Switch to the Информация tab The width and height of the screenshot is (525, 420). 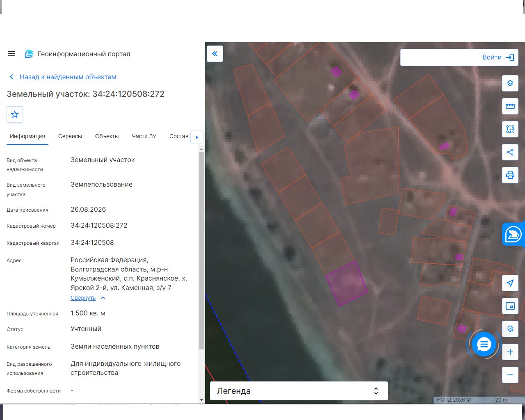pyautogui.click(x=27, y=136)
